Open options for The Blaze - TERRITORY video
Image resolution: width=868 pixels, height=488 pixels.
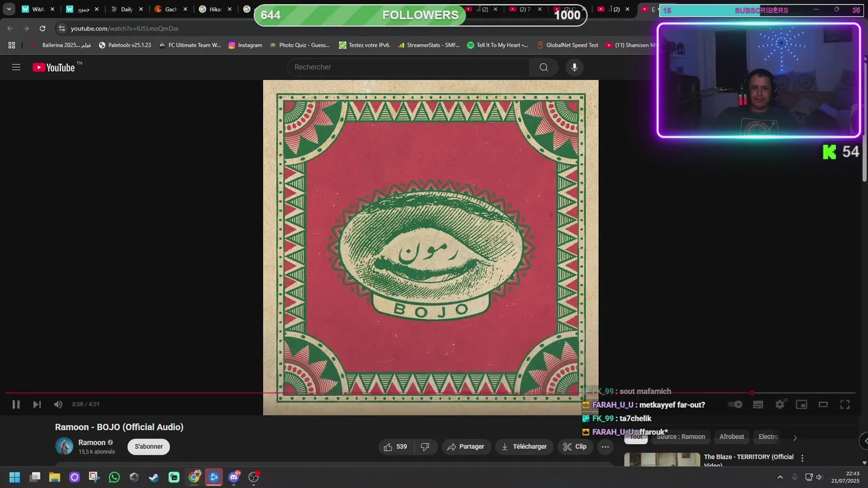pyautogui.click(x=802, y=458)
